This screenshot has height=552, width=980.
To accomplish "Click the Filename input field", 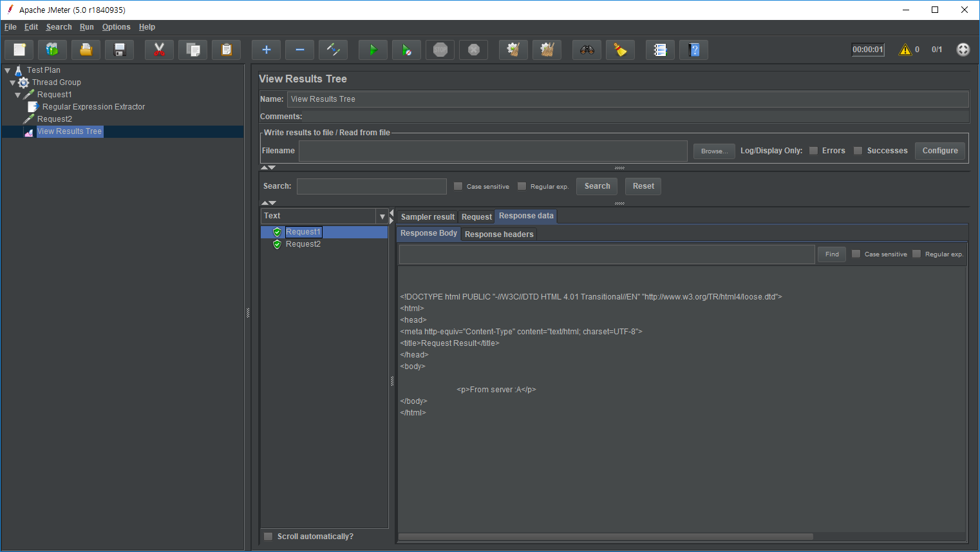I will pos(493,151).
